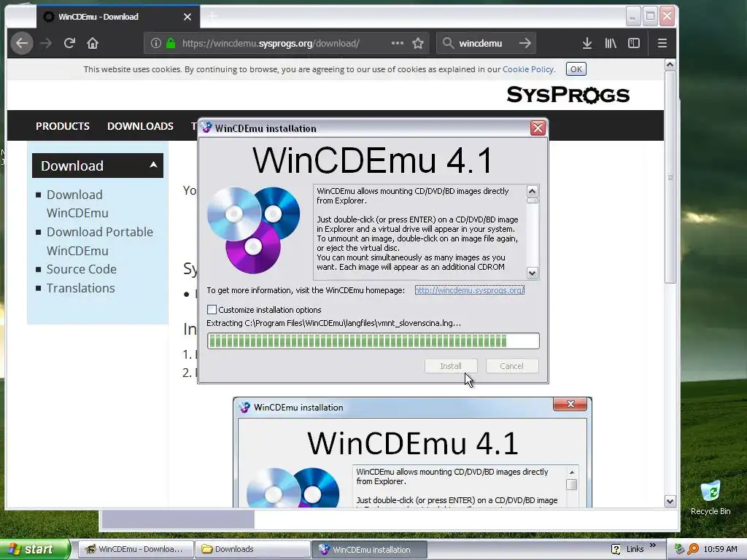Screen dimensions: 747x560
Task: Expand the Links toolbar chevron
Action: (x=653, y=545)
